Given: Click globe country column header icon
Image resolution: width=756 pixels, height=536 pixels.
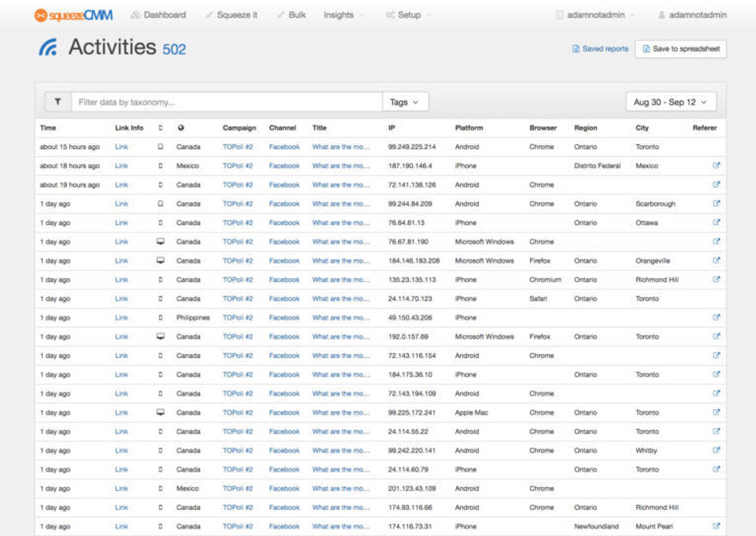Looking at the screenshot, I should point(181,128).
